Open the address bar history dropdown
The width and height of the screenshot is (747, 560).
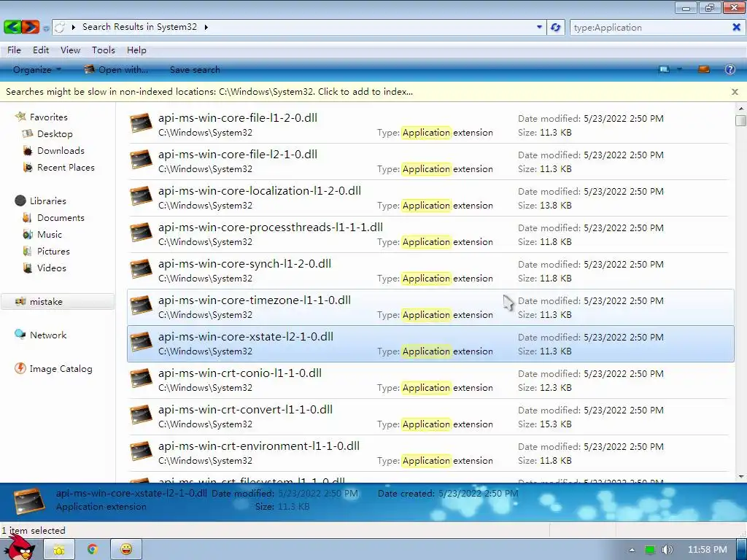point(539,27)
